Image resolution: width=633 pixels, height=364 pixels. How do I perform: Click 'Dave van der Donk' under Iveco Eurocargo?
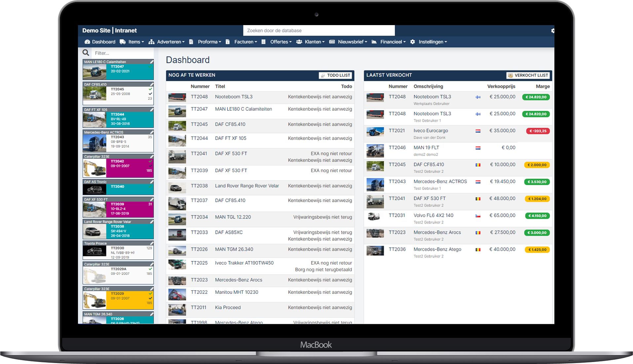[429, 138]
